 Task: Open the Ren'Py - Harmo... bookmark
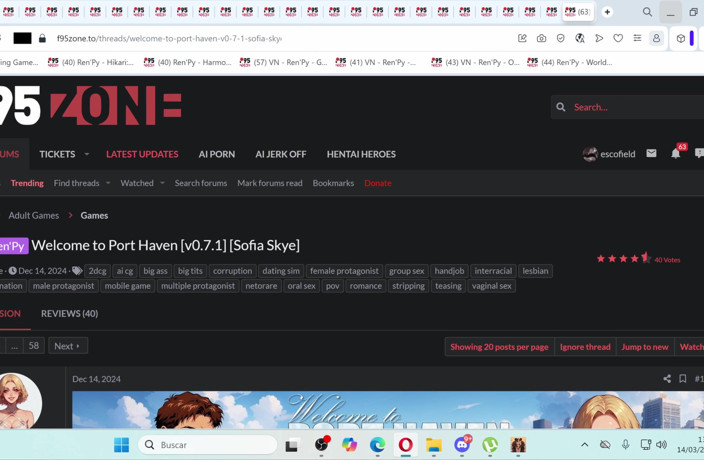[x=188, y=62]
